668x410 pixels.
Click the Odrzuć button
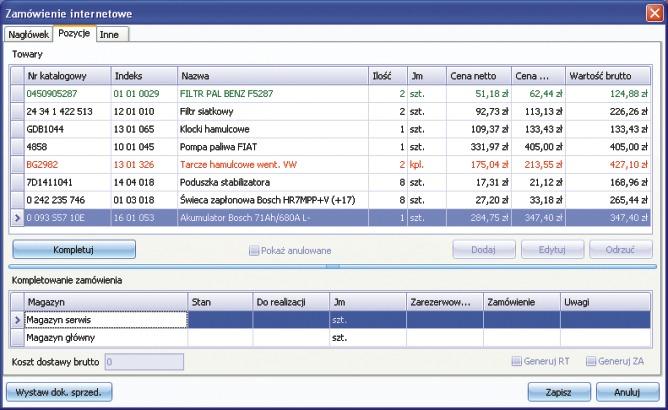(621, 249)
